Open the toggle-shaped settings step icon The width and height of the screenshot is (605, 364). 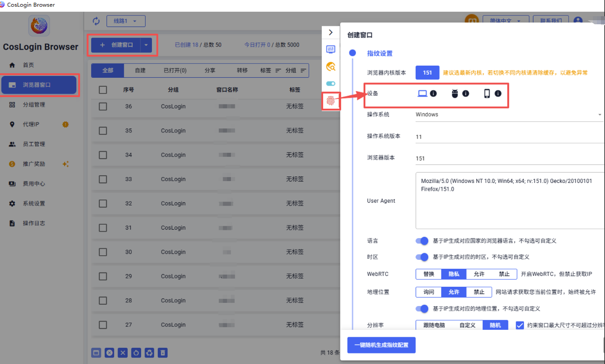[x=331, y=84]
